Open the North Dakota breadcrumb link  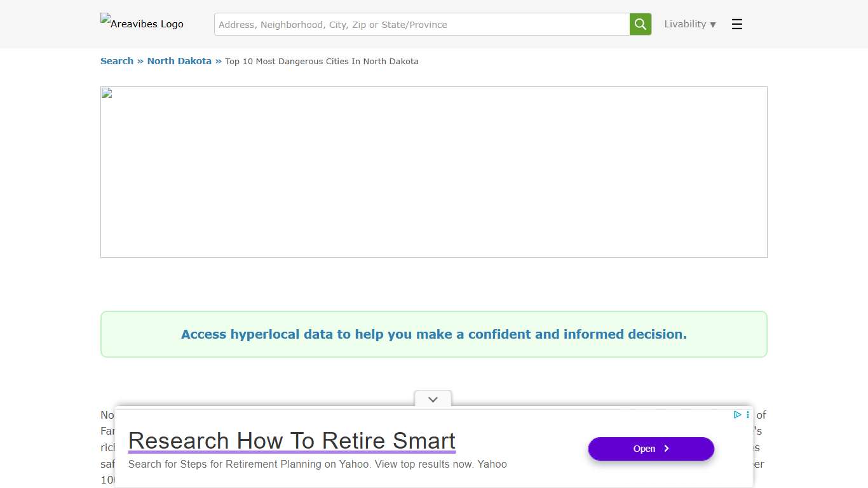pos(179,61)
